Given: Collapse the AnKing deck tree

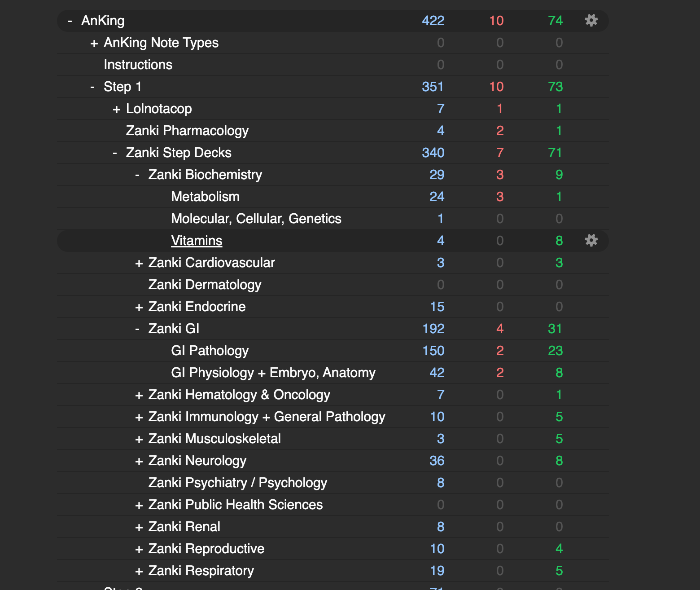Looking at the screenshot, I should pyautogui.click(x=70, y=21).
